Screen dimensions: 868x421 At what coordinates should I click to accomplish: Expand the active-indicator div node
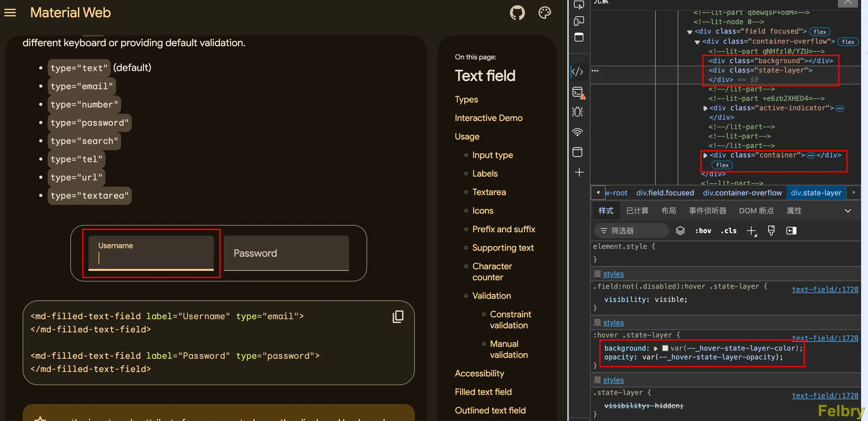[x=705, y=108]
